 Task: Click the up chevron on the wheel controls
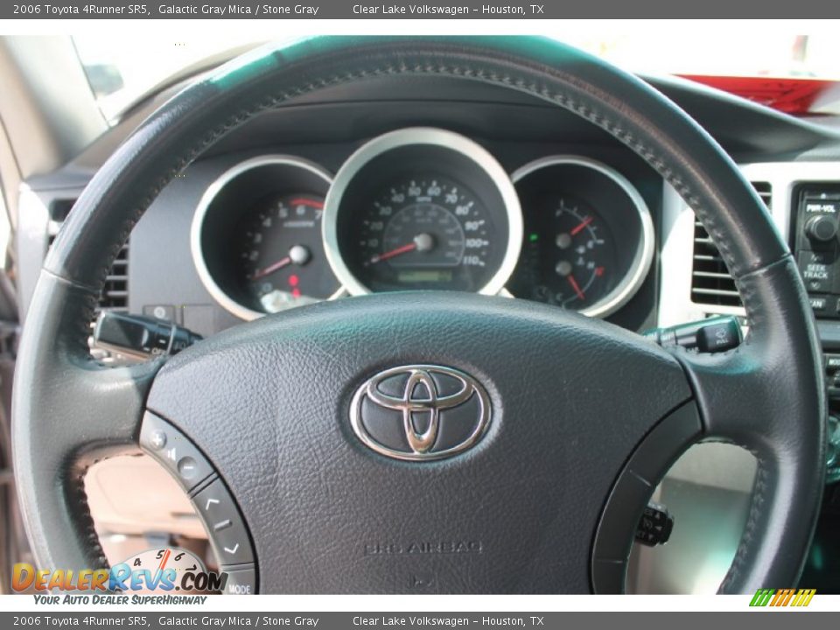coord(213,503)
